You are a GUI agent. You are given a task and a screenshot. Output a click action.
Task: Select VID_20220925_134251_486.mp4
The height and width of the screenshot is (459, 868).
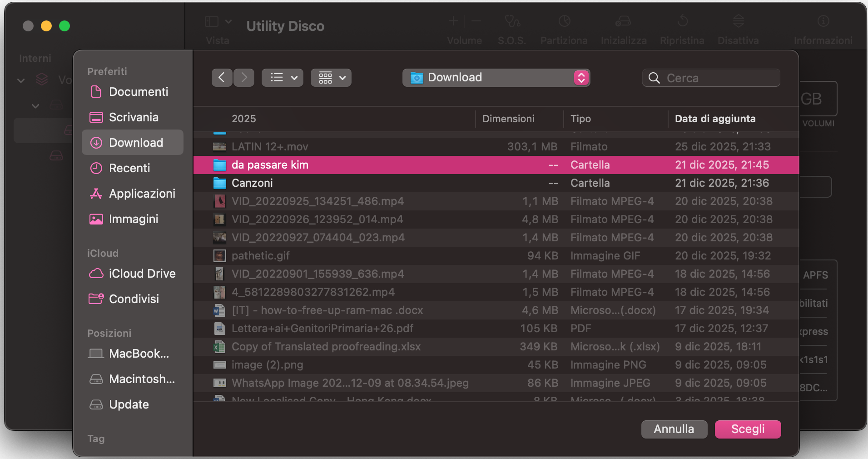click(x=496, y=201)
